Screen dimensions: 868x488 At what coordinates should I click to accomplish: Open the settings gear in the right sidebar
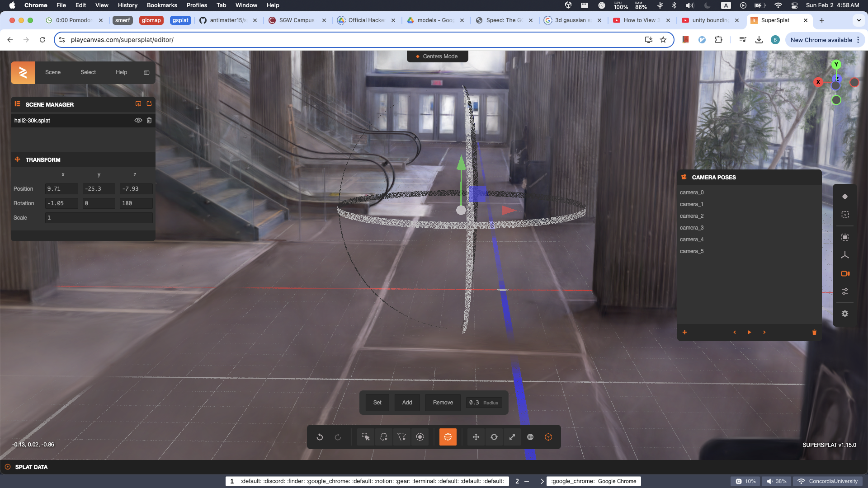click(x=845, y=314)
